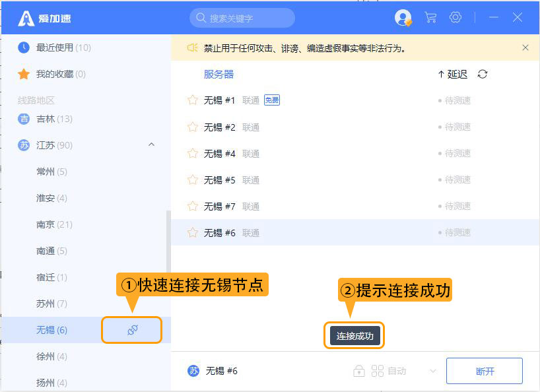Select 南京 (21) city
The image size is (540, 392).
coord(54,224)
